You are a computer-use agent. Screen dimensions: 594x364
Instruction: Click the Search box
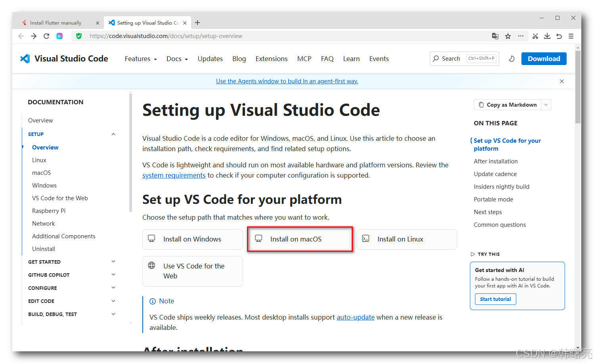coord(464,59)
